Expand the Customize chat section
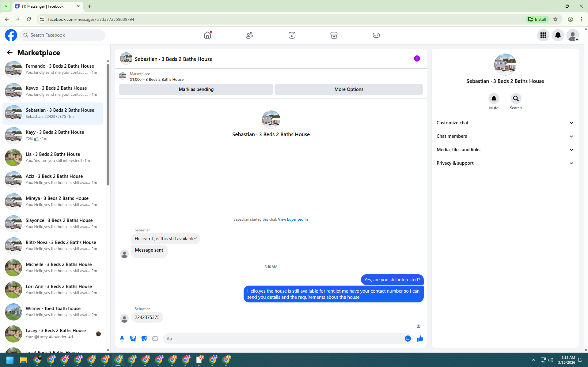The width and height of the screenshot is (588, 367). pos(505,123)
